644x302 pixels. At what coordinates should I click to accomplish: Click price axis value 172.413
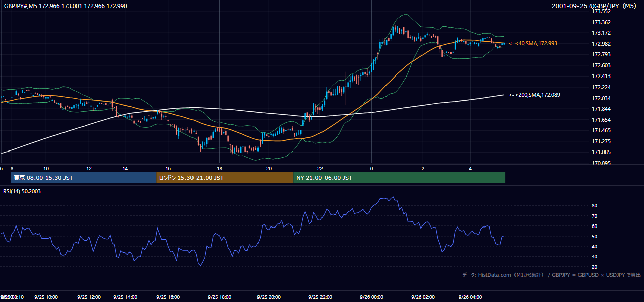(601, 77)
